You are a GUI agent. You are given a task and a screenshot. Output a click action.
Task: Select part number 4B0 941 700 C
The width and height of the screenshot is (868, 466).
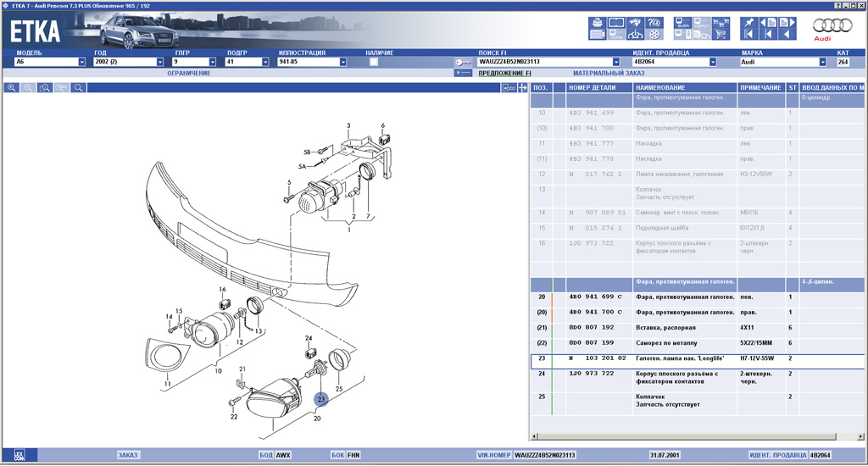[595, 313]
